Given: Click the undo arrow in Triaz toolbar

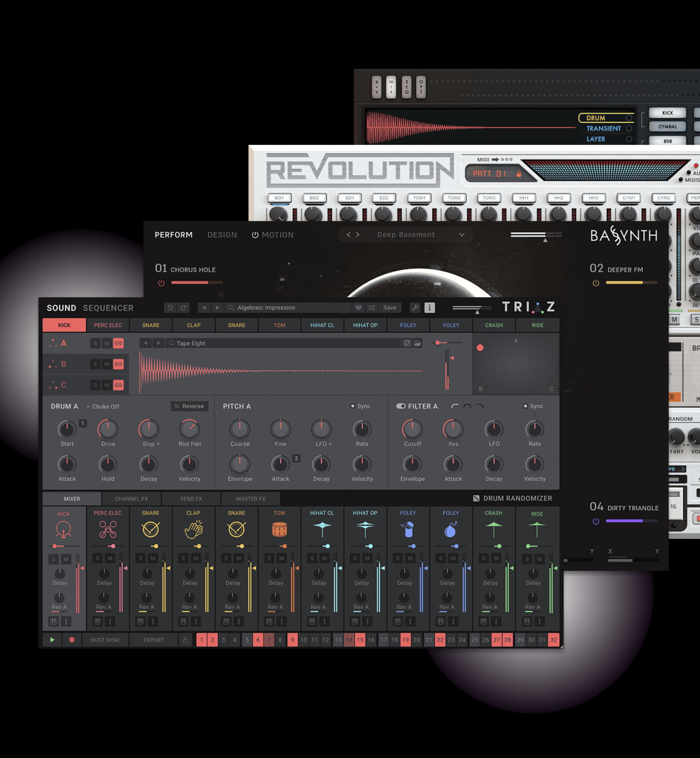Looking at the screenshot, I should point(170,307).
